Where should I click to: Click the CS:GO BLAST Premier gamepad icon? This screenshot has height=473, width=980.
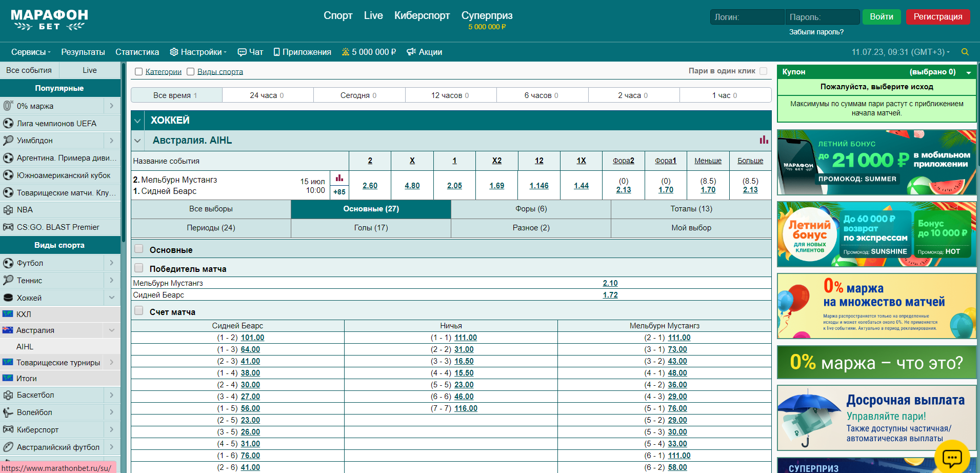(x=8, y=227)
